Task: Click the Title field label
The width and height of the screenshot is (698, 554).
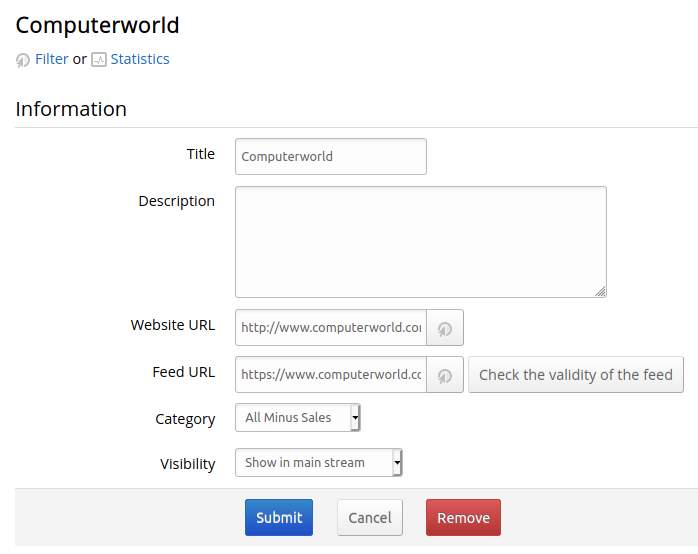Action: point(201,154)
